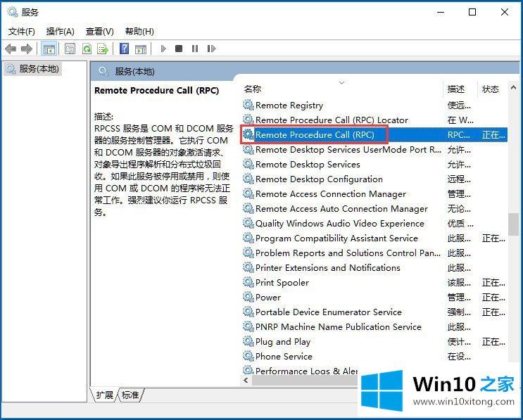Image resolution: width=523 pixels, height=420 pixels.
Task: Click the Start Service play icon
Action: coord(163,49)
